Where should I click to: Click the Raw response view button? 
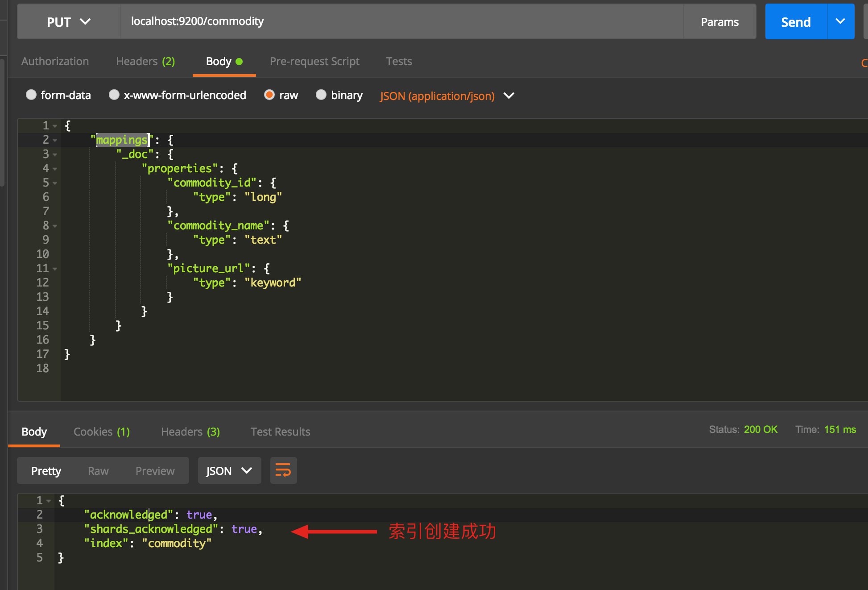coord(98,470)
